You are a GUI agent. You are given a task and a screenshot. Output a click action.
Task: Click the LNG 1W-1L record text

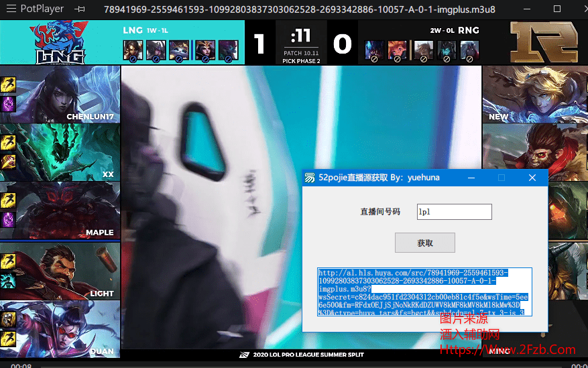click(145, 30)
